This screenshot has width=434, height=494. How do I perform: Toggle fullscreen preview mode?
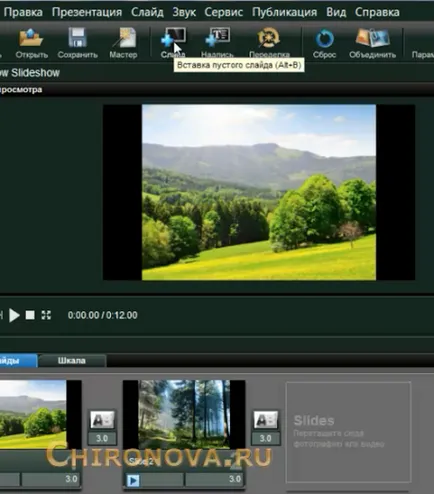pyautogui.click(x=46, y=315)
